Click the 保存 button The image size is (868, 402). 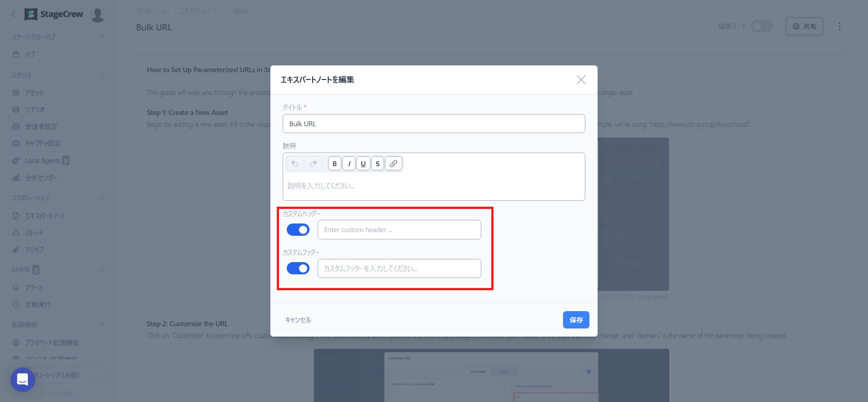(x=576, y=320)
